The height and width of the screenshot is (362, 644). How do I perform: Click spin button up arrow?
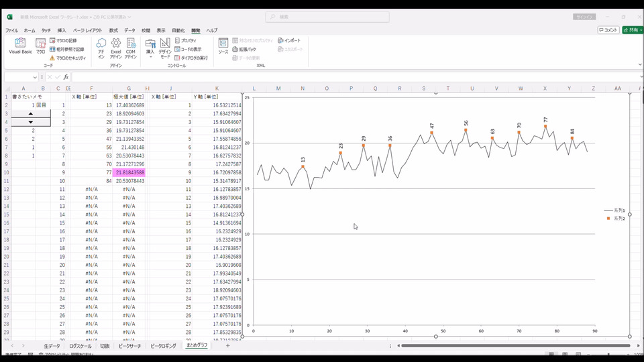(31, 113)
